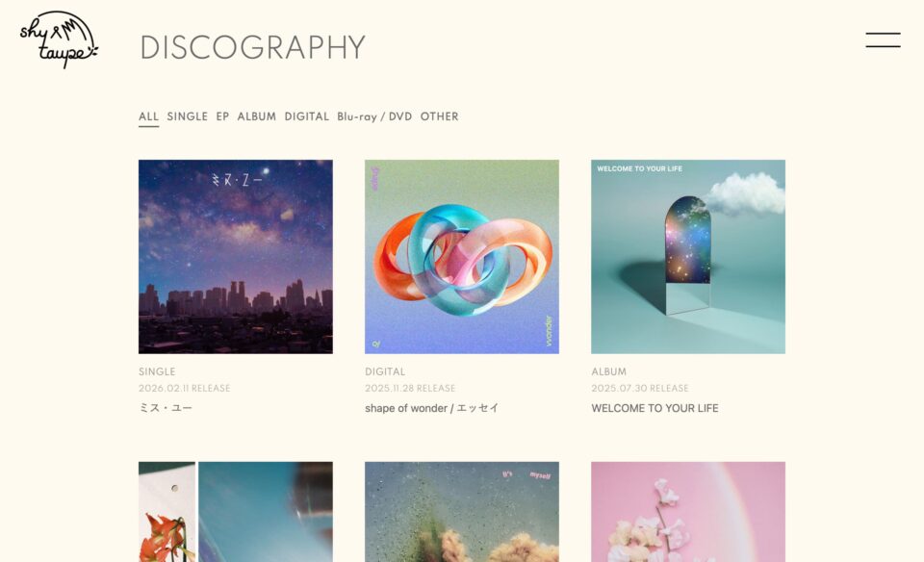Click the 2026.02.11 RELEASE date

[x=185, y=388]
